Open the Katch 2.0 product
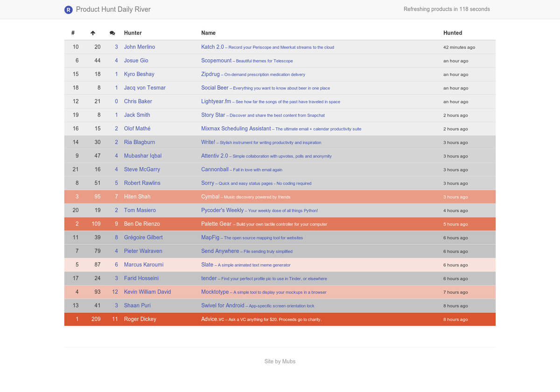This screenshot has width=560, height=392. [x=212, y=47]
